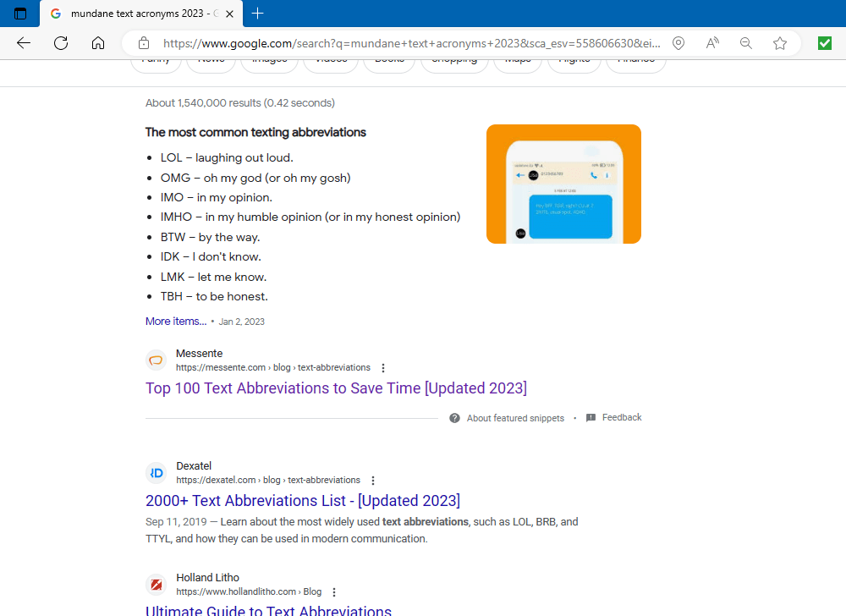Open 'Top 100 Text Abbreviations to Save Time' link

pos(336,388)
